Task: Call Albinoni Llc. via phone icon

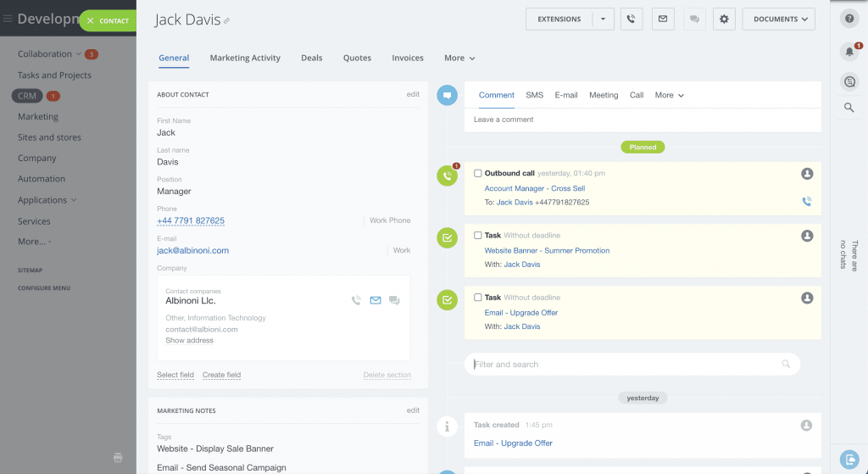Action: click(357, 300)
